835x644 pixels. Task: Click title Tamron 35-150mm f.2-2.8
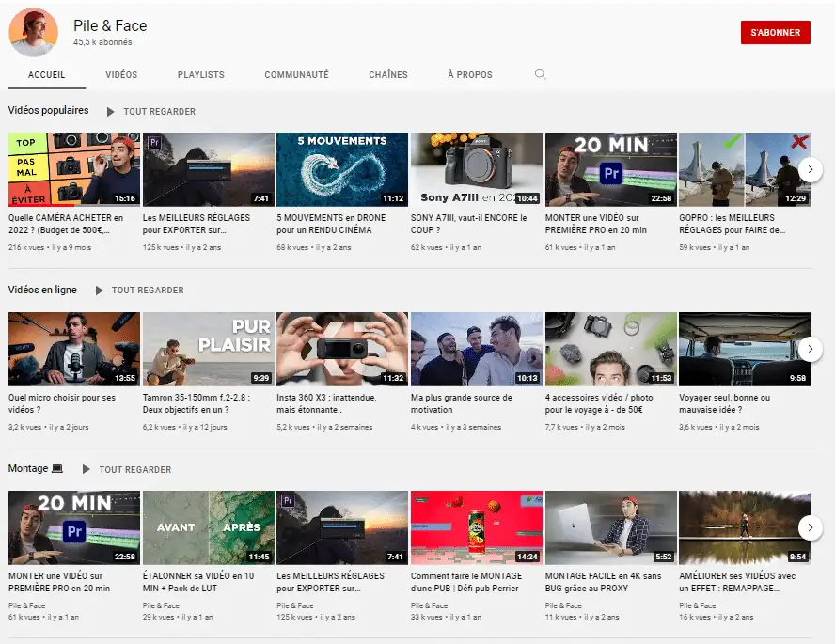coord(196,403)
